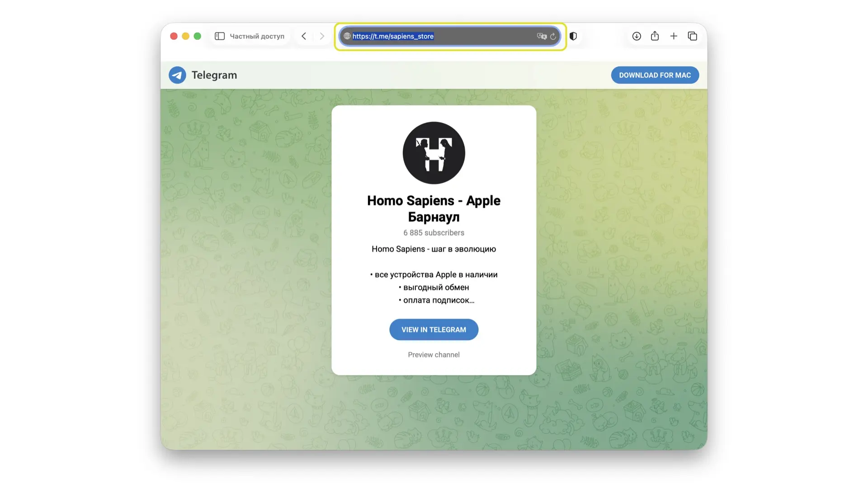Open the privacy report shield icon
Viewport: 868px width, 485px height.
coord(573,36)
